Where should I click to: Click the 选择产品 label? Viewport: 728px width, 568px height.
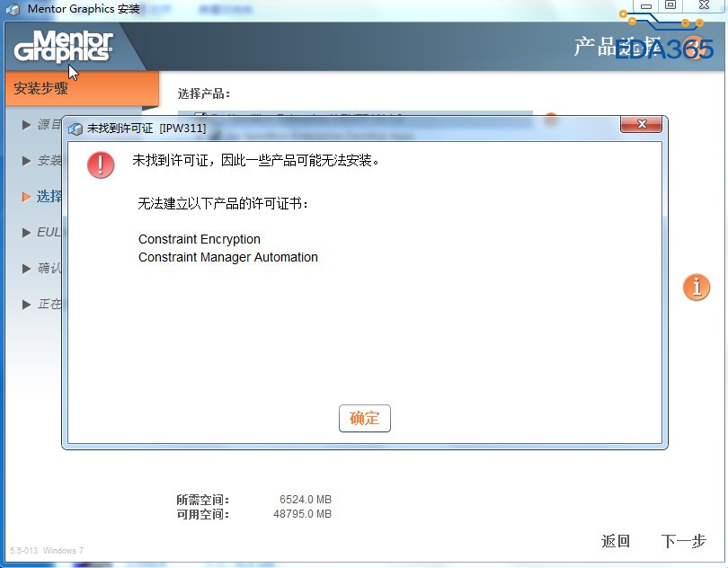click(x=204, y=93)
